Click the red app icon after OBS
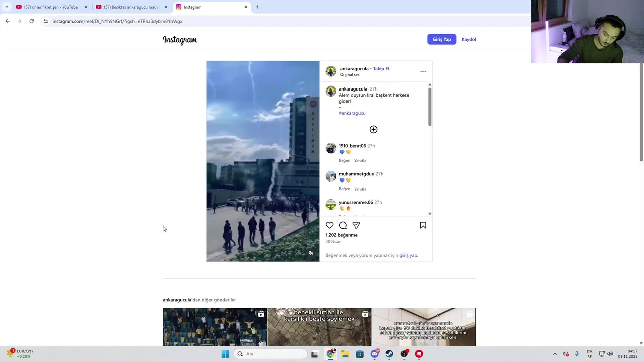The height and width of the screenshot is (362, 644). [x=419, y=354]
